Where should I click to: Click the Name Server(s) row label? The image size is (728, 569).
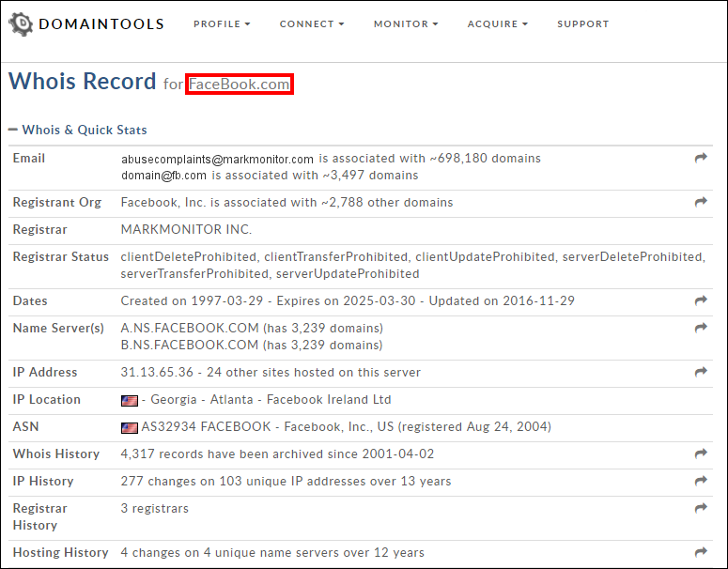click(x=58, y=328)
